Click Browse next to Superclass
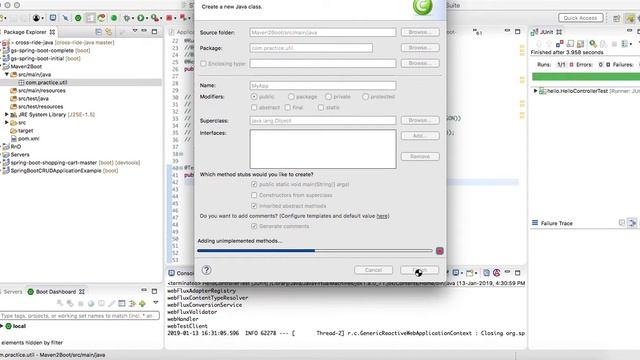This screenshot has width=640, height=360. [x=420, y=120]
